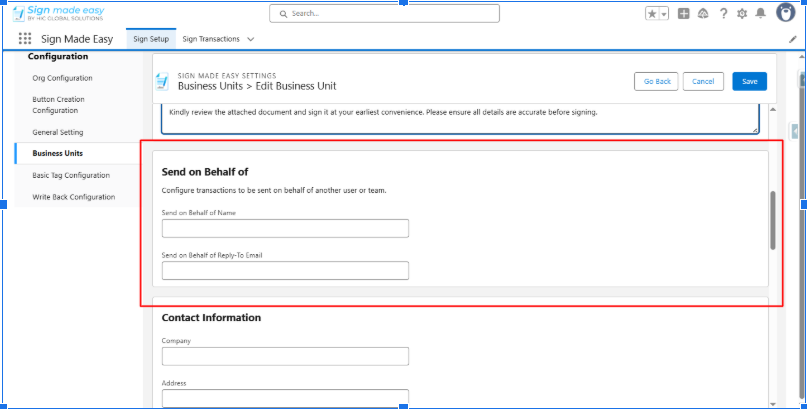807x409 pixels.
Task: Select Org Configuration in the sidebar
Action: (x=62, y=78)
